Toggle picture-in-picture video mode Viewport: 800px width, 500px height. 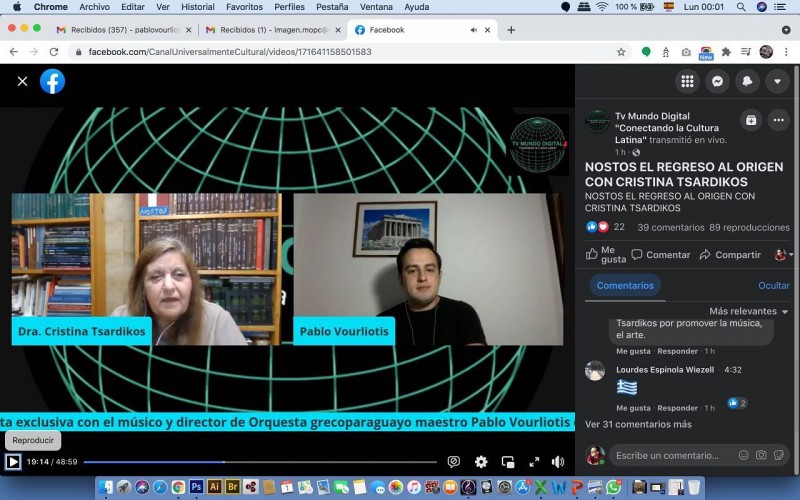coord(508,462)
